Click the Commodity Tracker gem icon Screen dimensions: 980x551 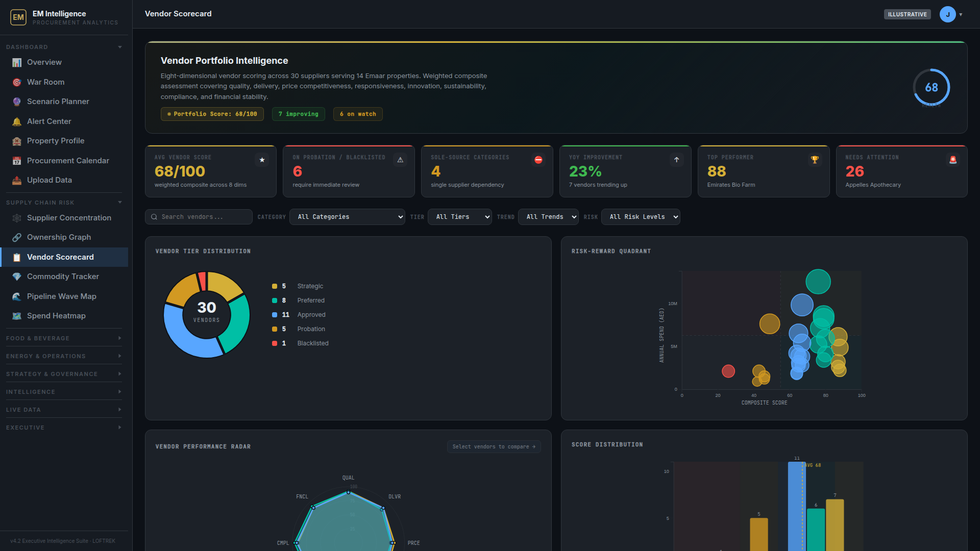tap(17, 277)
